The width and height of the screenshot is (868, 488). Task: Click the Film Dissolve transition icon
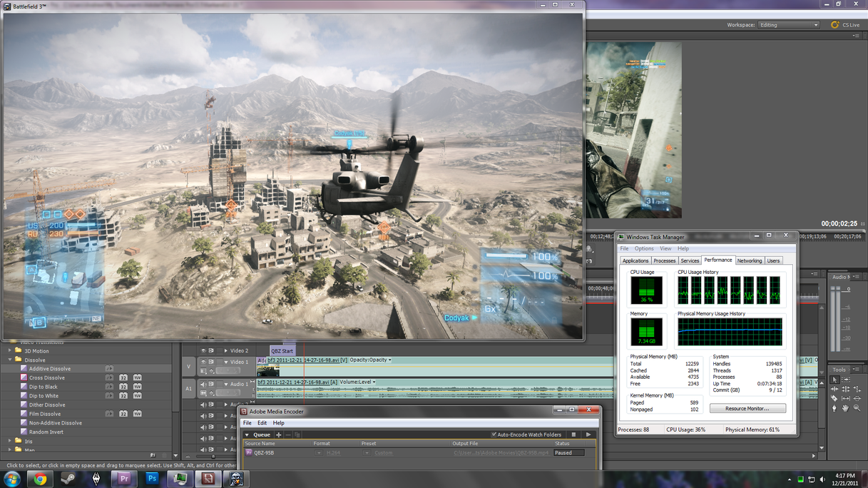24,414
